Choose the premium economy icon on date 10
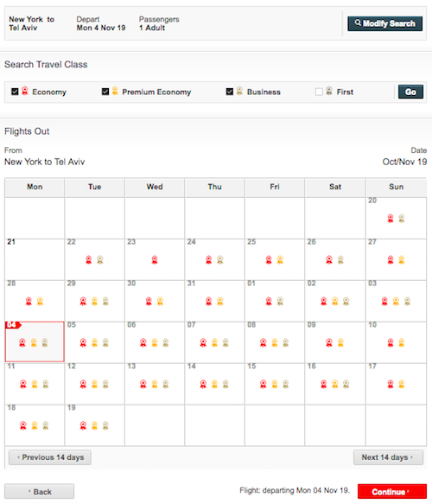 coord(402,342)
